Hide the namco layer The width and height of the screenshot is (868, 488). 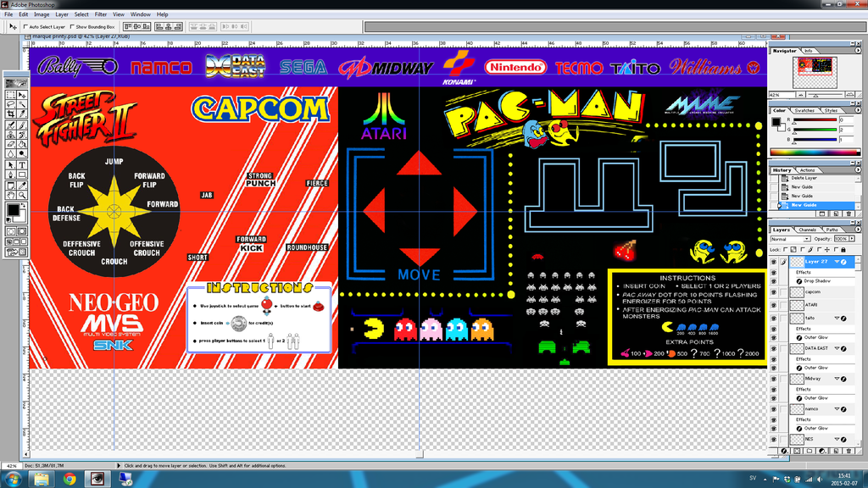(x=774, y=409)
